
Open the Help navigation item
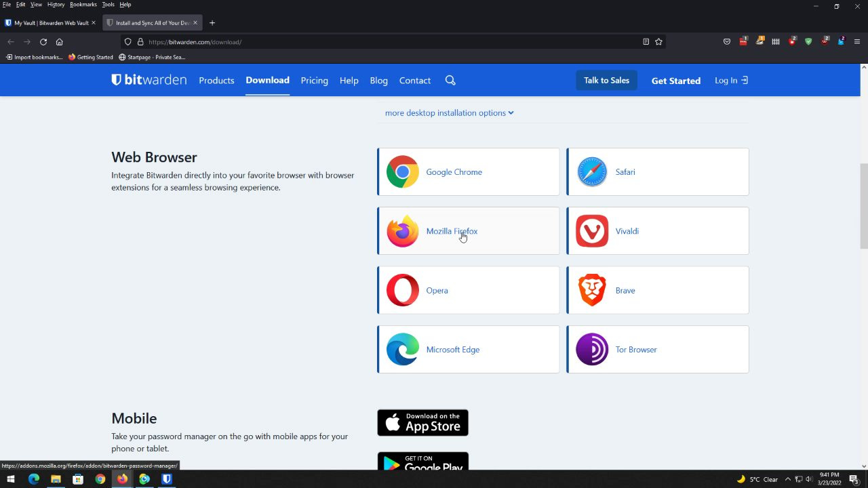click(349, 81)
